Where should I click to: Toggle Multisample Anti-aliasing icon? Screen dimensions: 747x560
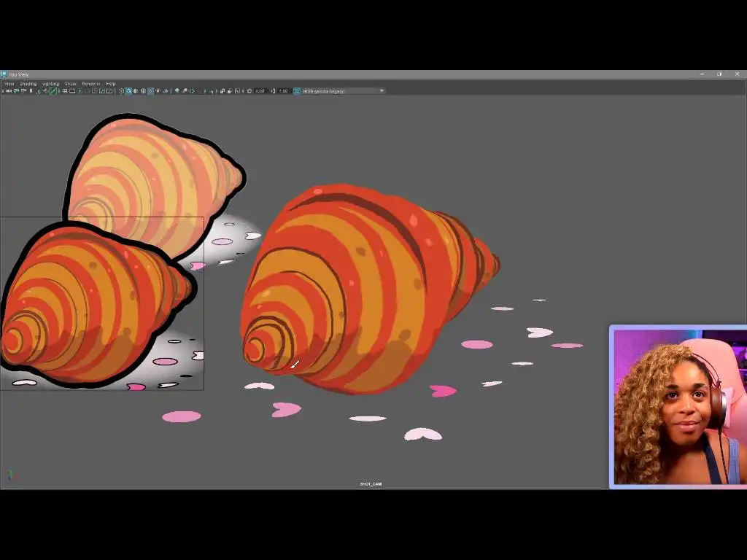point(192,90)
